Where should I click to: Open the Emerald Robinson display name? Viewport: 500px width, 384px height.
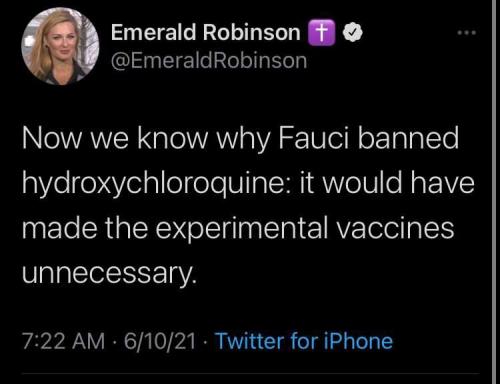click(x=206, y=32)
